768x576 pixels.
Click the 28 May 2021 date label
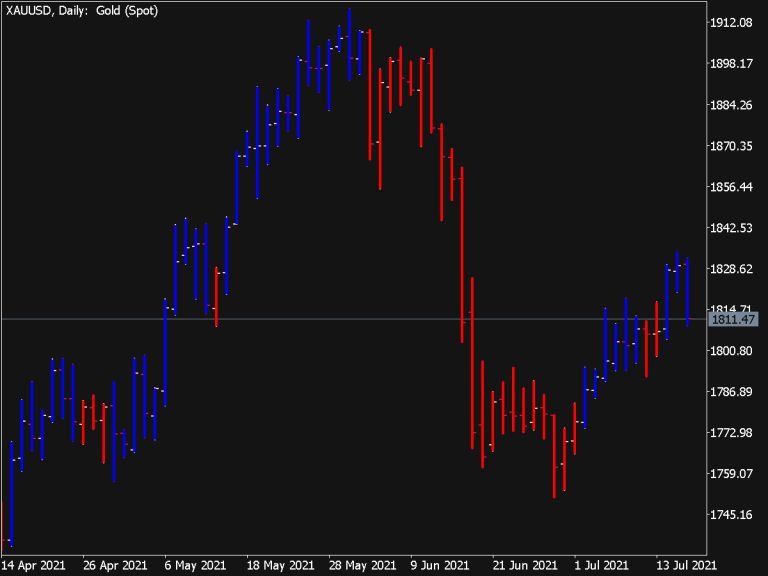point(362,566)
